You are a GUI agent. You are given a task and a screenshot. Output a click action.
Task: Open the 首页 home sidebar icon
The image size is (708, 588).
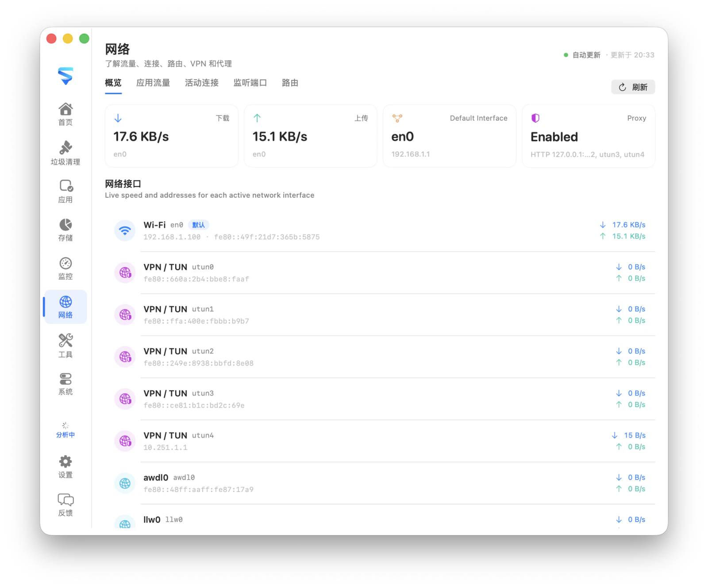(x=65, y=114)
